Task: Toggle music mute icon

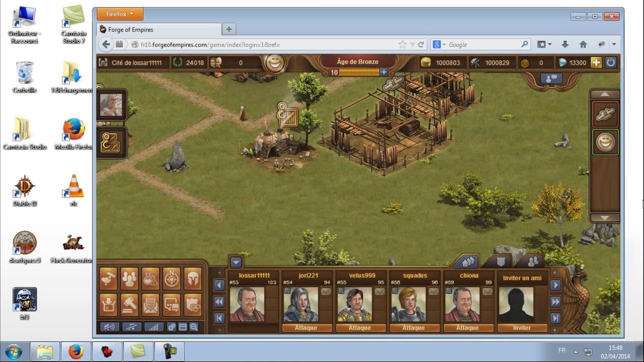Action: 132,327
